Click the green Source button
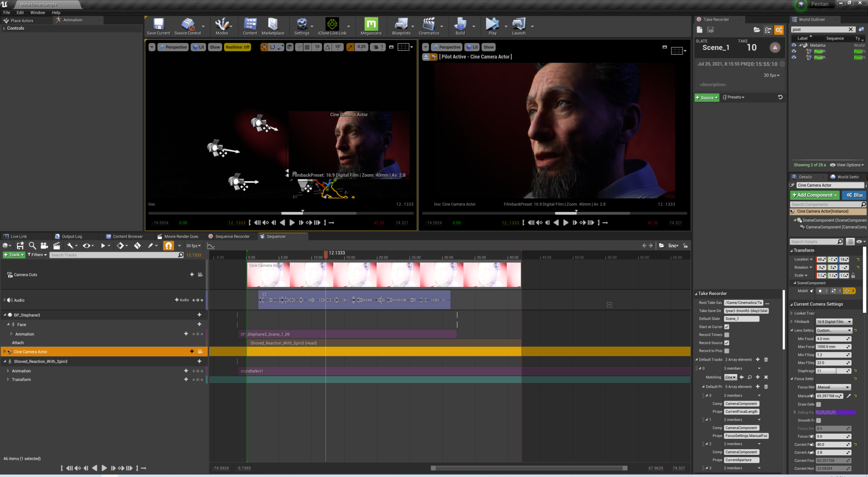 [707, 97]
